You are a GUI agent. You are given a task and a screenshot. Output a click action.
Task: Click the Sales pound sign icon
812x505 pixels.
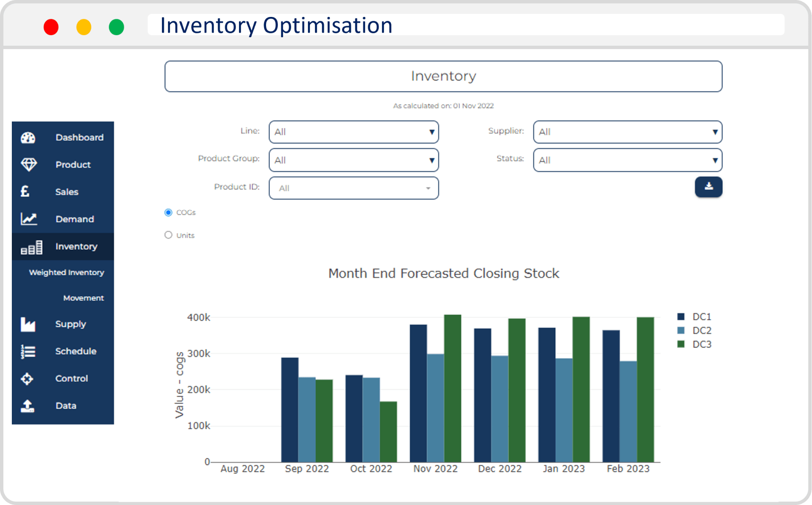[x=25, y=192]
